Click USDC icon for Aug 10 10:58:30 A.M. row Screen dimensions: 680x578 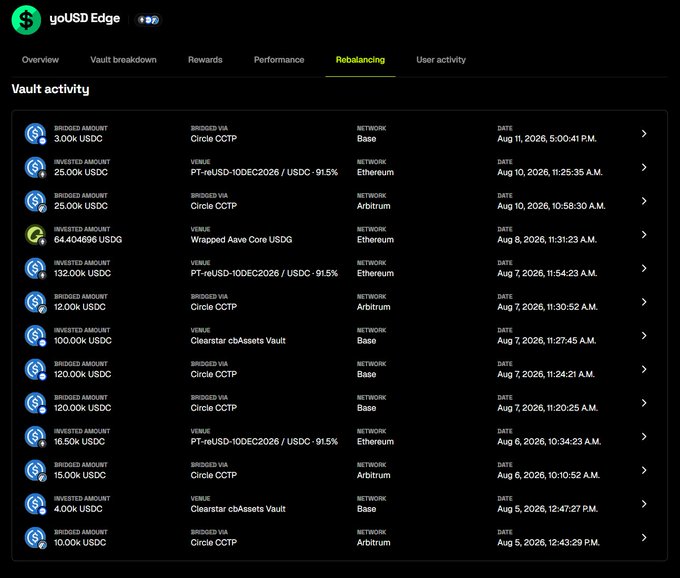[x=35, y=201]
